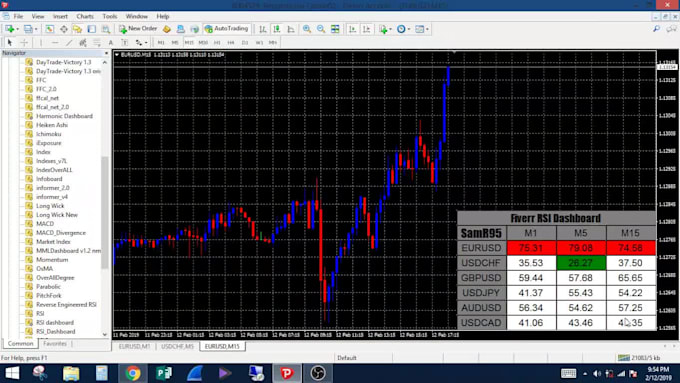This screenshot has height=383, width=680.
Task: Open the new chart dropdown arrow
Action: point(17,29)
